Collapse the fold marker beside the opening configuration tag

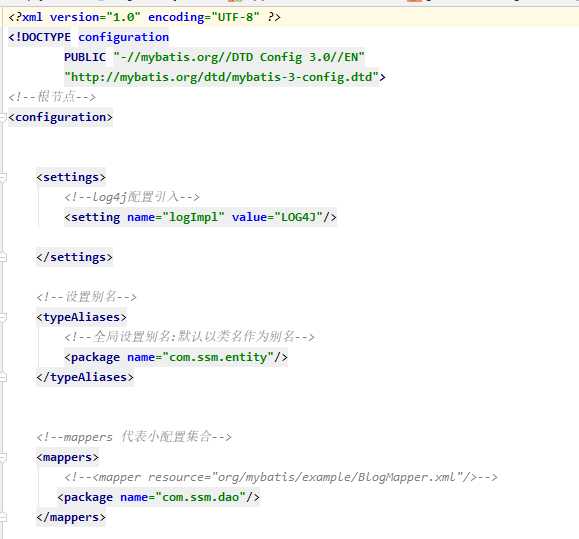click(x=3, y=117)
